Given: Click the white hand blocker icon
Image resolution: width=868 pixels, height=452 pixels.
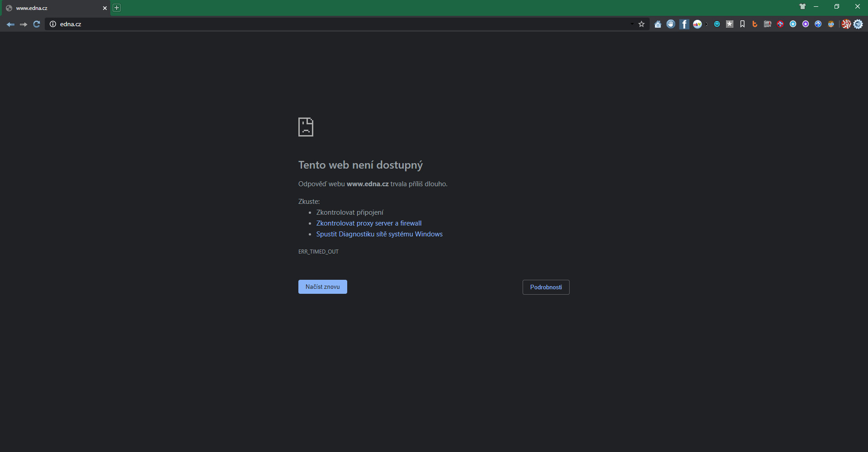Looking at the screenshot, I should [x=671, y=24].
